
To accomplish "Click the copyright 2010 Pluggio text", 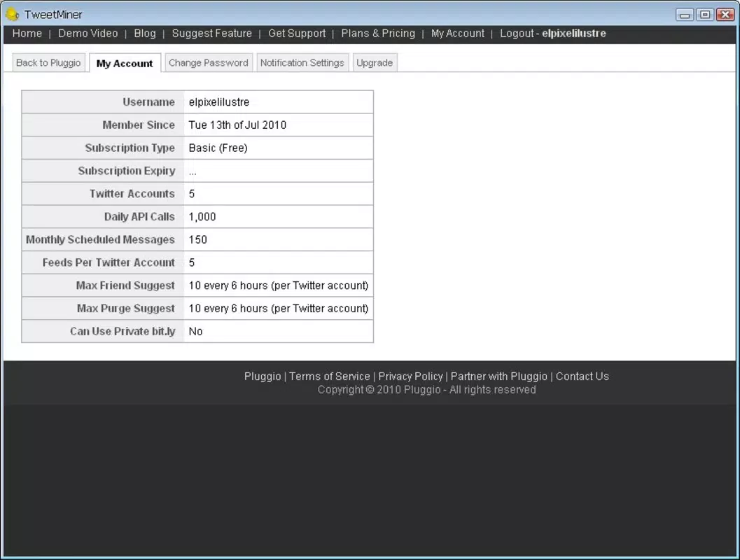I will (426, 390).
